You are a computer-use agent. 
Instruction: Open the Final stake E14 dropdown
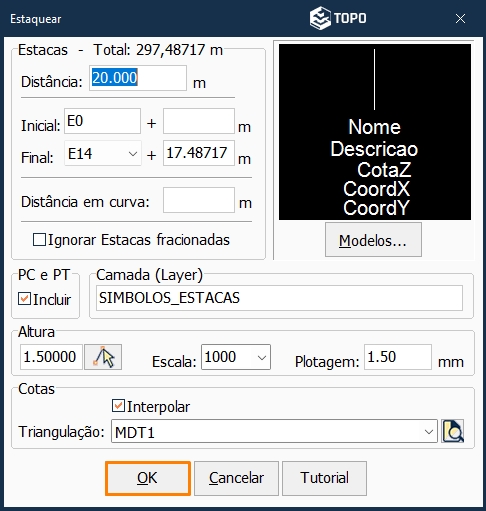coord(103,154)
